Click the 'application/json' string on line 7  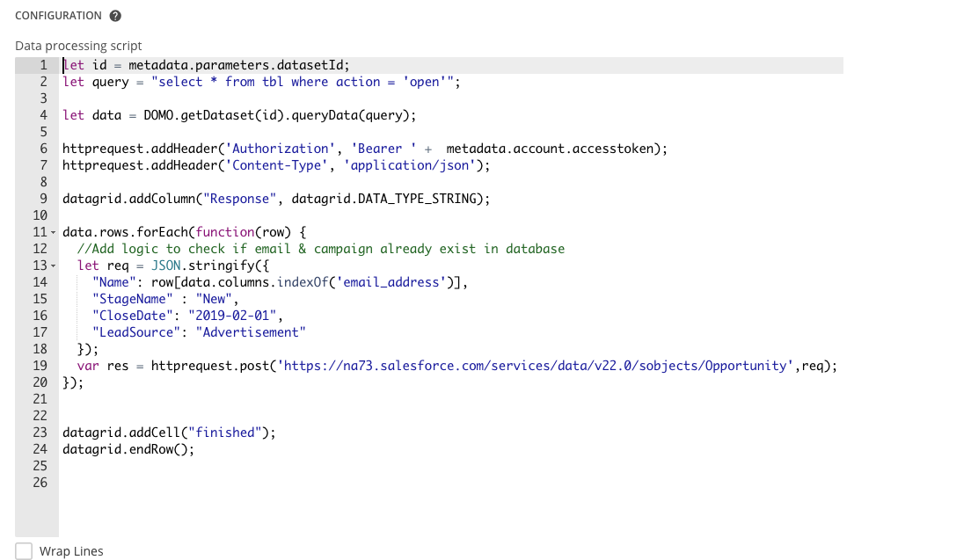pos(409,165)
